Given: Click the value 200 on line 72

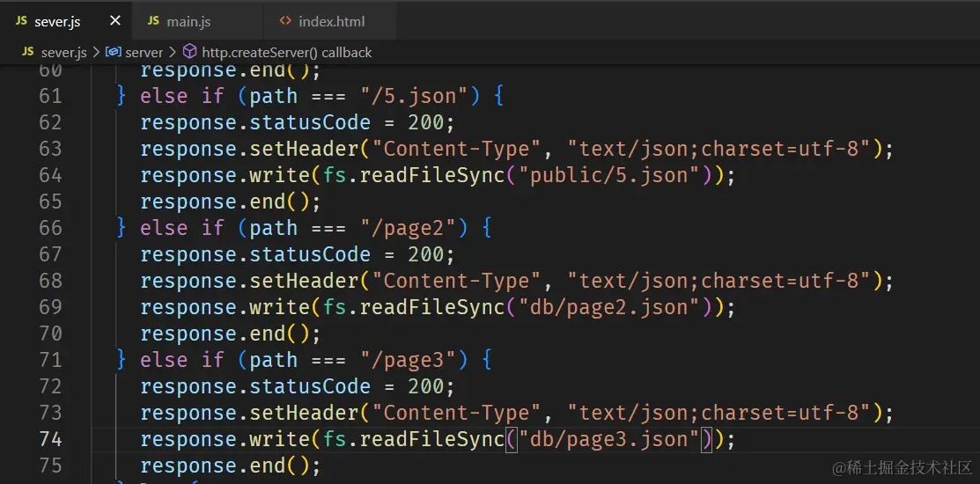Looking at the screenshot, I should [426, 386].
